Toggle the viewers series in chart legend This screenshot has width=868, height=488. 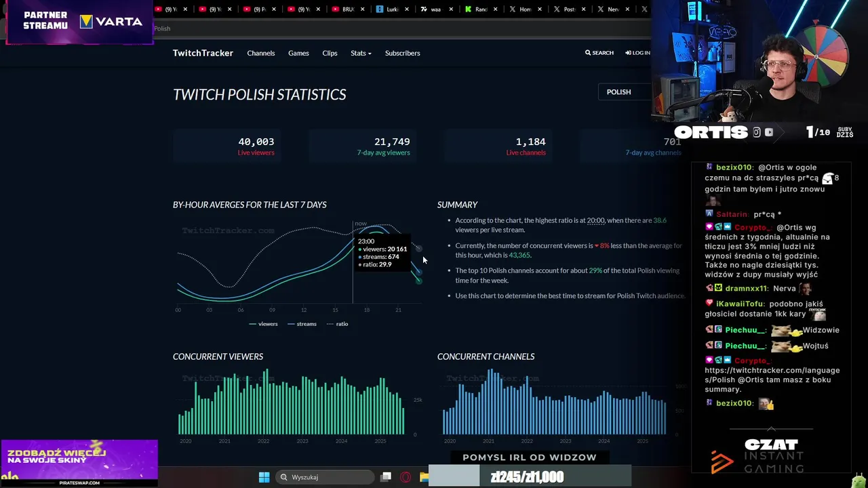(264, 324)
